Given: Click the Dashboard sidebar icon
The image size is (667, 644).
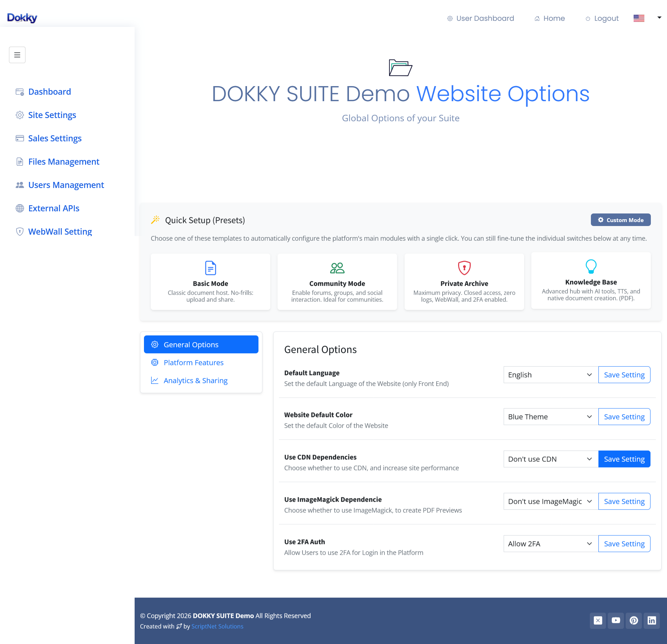Looking at the screenshot, I should (x=20, y=92).
